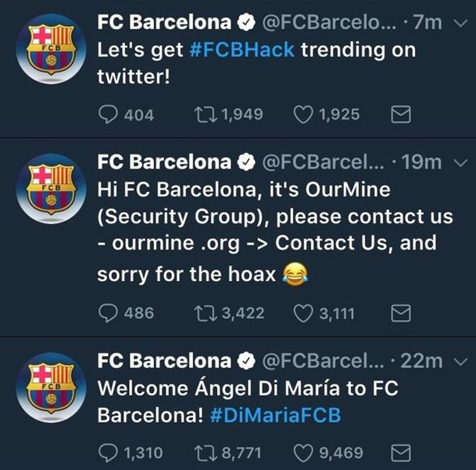Retweet the Welcome Ángel Di María tweet
Image resolution: width=476 pixels, height=470 pixels.
click(204, 453)
